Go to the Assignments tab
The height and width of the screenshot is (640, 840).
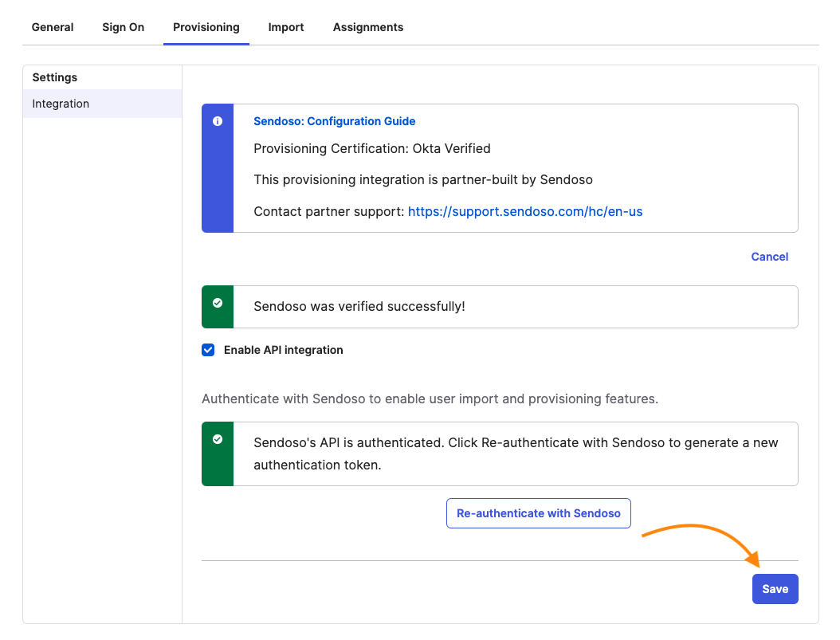point(368,27)
